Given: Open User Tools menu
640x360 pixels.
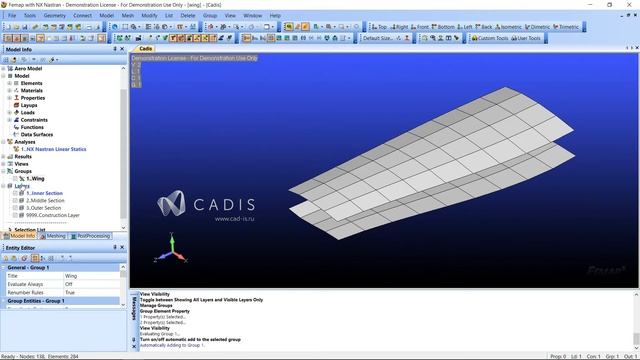Looking at the screenshot, I should tap(526, 38).
